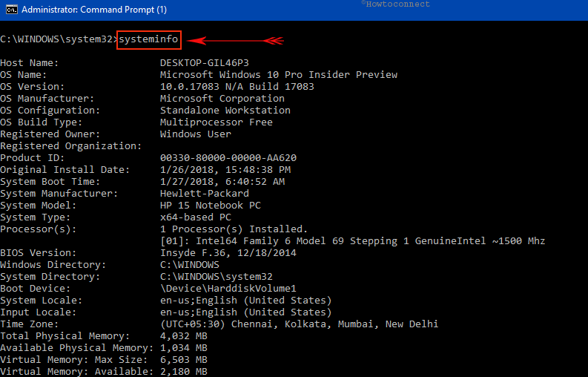Click the 'Registered Organization:' label

71,146
